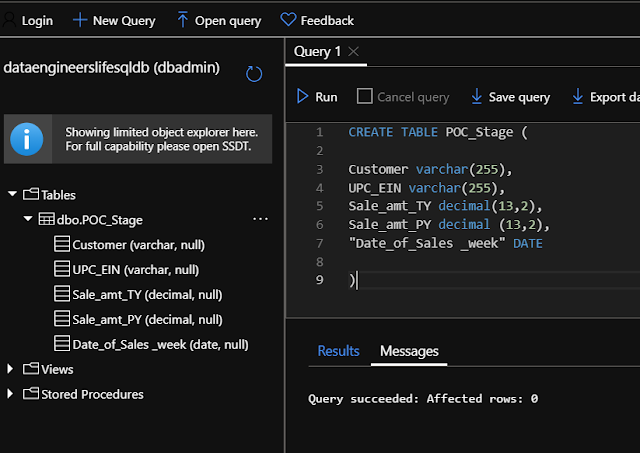Open the dbo.POC_Stage ellipsis menu
This screenshot has height=453, width=640.
(x=260, y=219)
